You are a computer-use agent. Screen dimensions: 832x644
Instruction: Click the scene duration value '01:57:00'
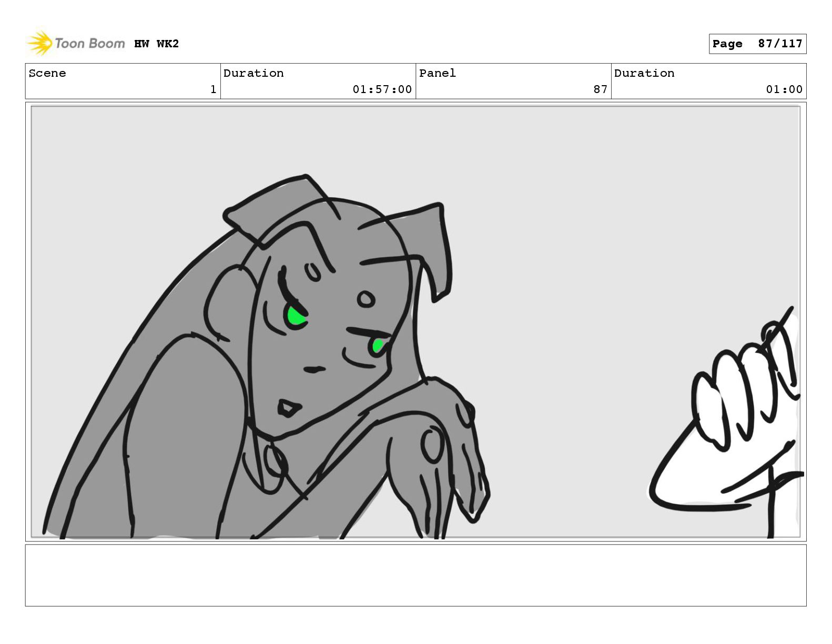382,89
